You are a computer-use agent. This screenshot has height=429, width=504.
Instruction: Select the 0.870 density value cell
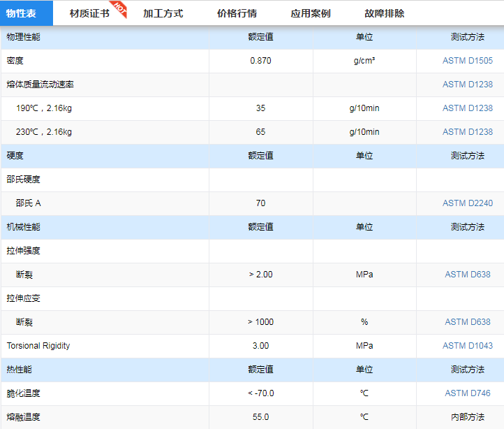pos(260,61)
